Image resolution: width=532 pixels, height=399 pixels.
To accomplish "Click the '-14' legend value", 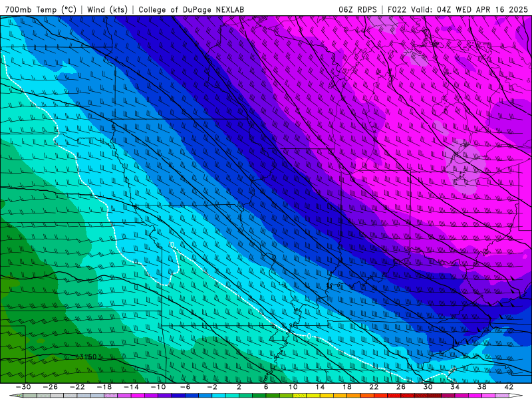I will [131, 387].
